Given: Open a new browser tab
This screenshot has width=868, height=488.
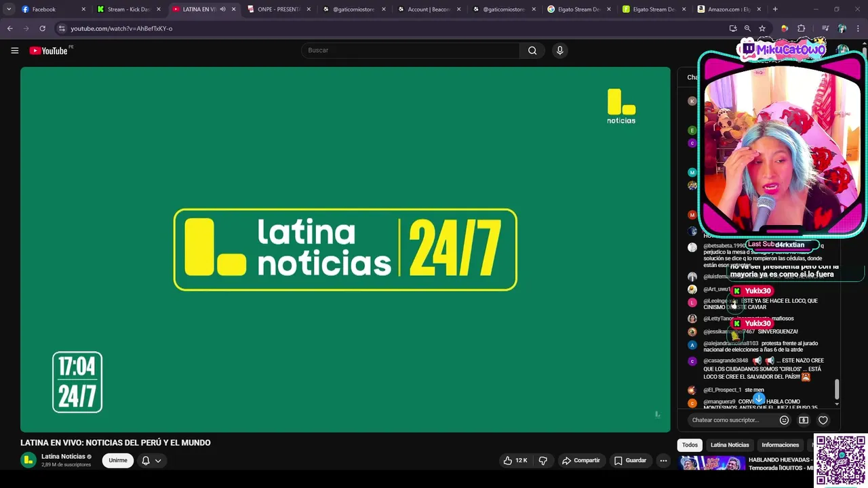Looking at the screenshot, I should [775, 9].
